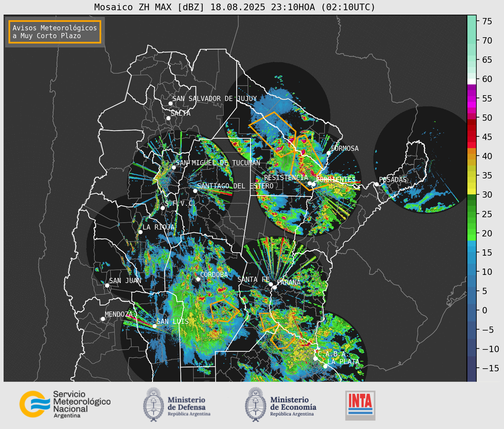Select the SALTA city label
Image resolution: width=504 pixels, height=429 pixels.
click(180, 114)
